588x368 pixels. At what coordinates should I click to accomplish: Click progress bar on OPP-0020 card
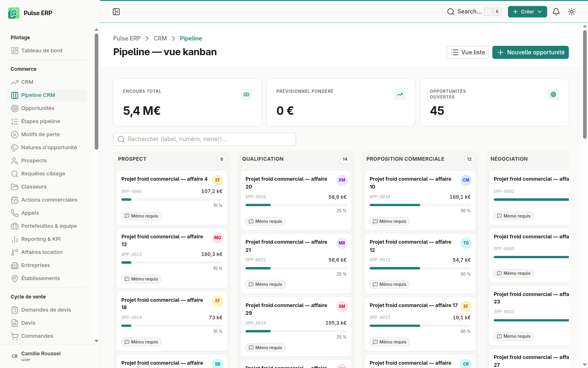(x=296, y=205)
